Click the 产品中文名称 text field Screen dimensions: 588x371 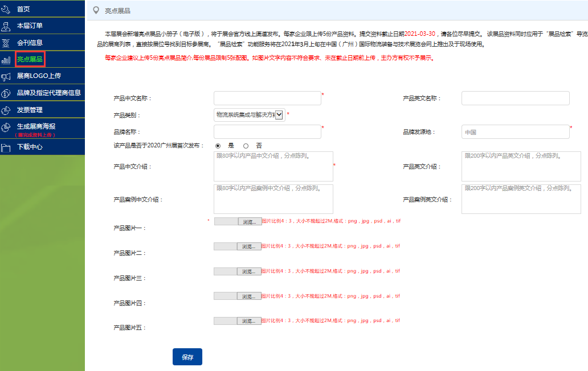(x=267, y=98)
